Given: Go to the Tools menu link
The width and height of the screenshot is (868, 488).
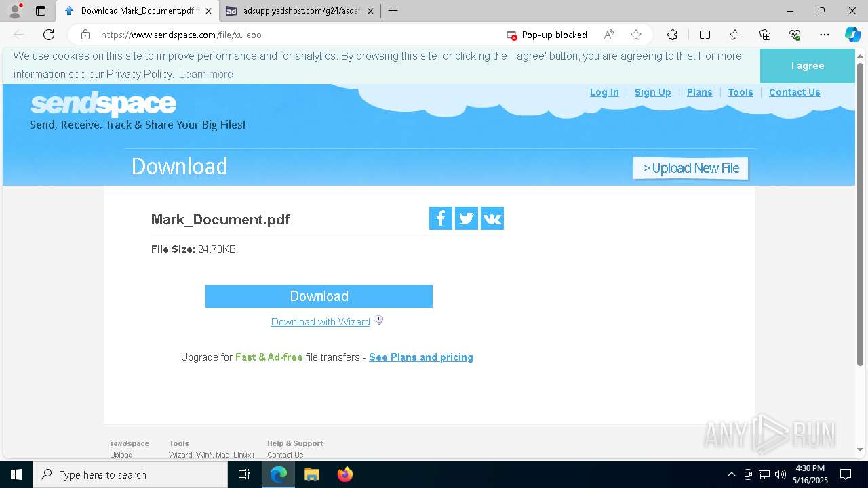Looking at the screenshot, I should click(741, 92).
